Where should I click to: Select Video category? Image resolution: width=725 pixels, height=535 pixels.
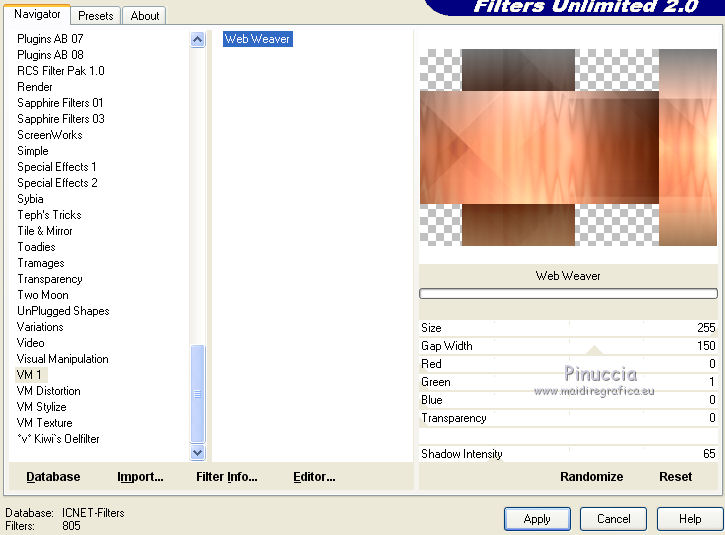click(31, 343)
